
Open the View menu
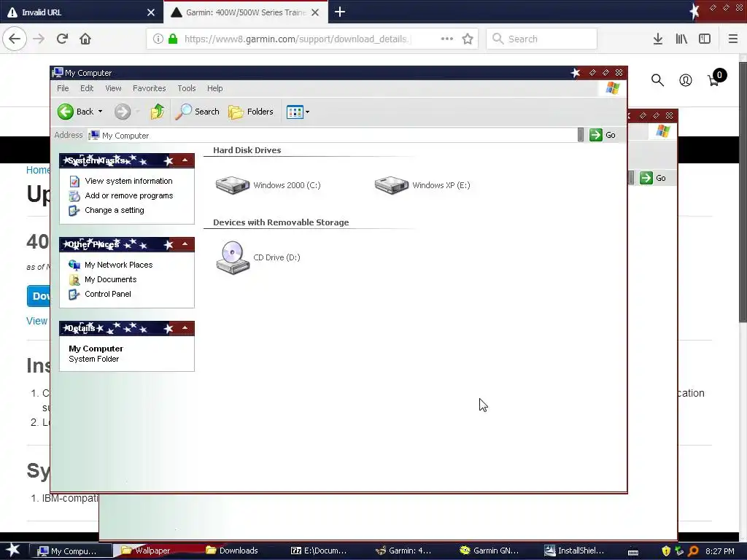click(113, 88)
